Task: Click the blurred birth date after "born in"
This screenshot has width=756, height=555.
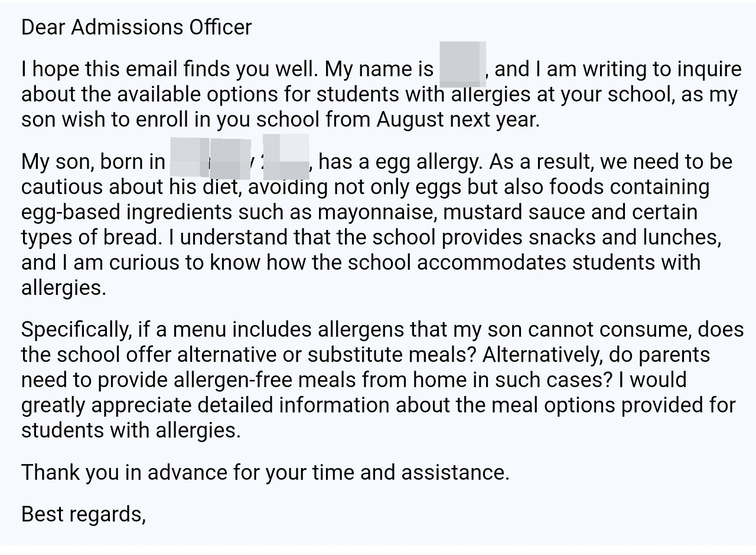Action: [239, 157]
